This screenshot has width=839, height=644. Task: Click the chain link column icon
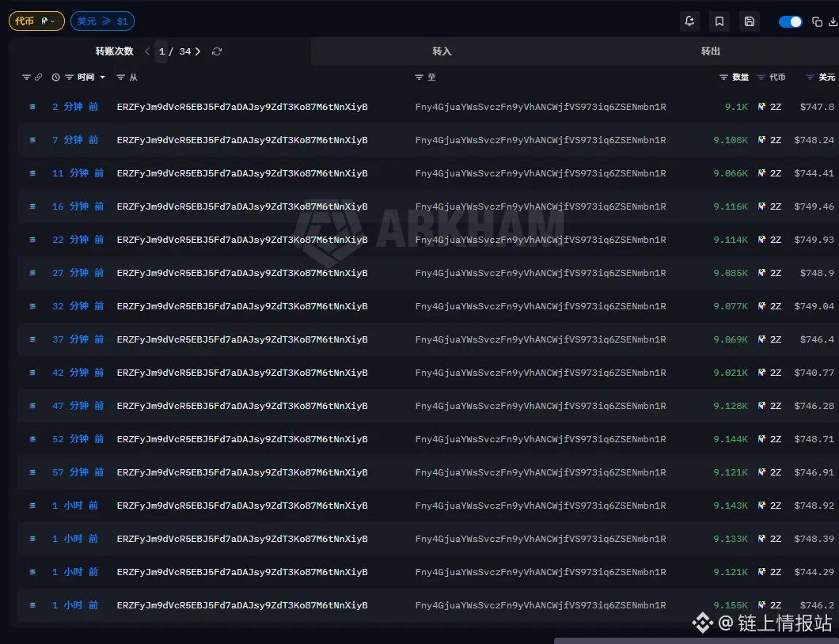[39, 78]
